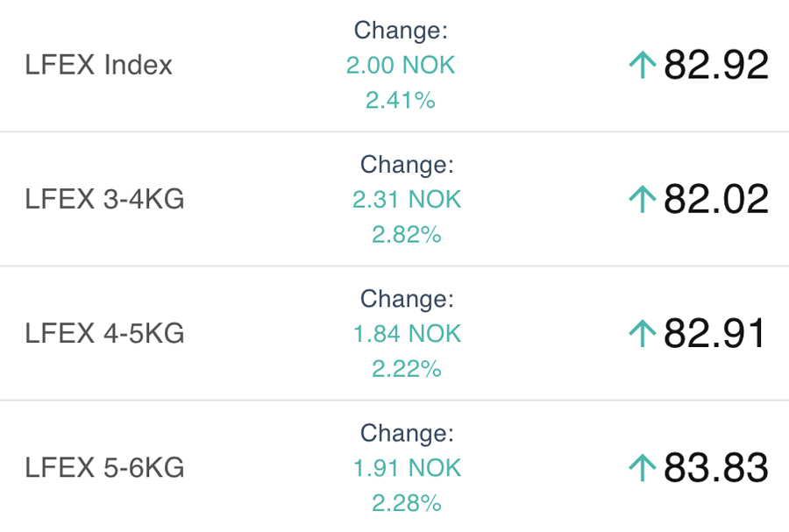789x532 pixels.
Task: Click the 1.84 NOK change amount
Action: point(407,334)
